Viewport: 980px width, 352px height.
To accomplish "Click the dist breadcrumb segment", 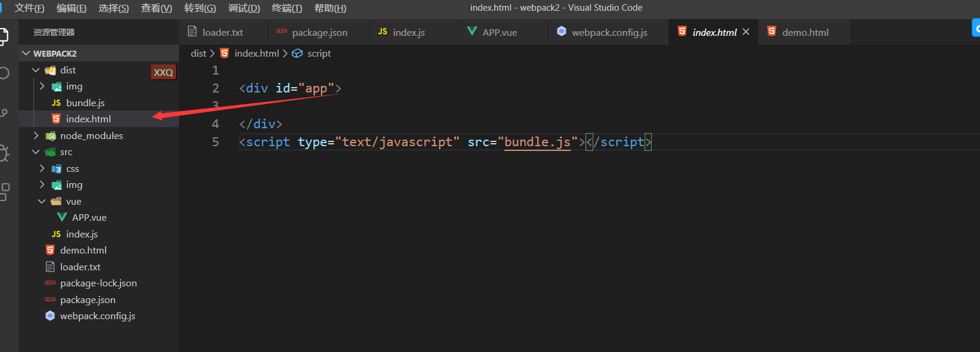I will [198, 53].
